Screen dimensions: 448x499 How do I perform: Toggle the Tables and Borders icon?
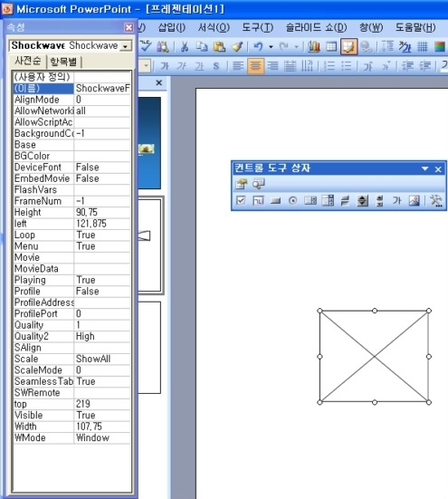click(x=348, y=47)
